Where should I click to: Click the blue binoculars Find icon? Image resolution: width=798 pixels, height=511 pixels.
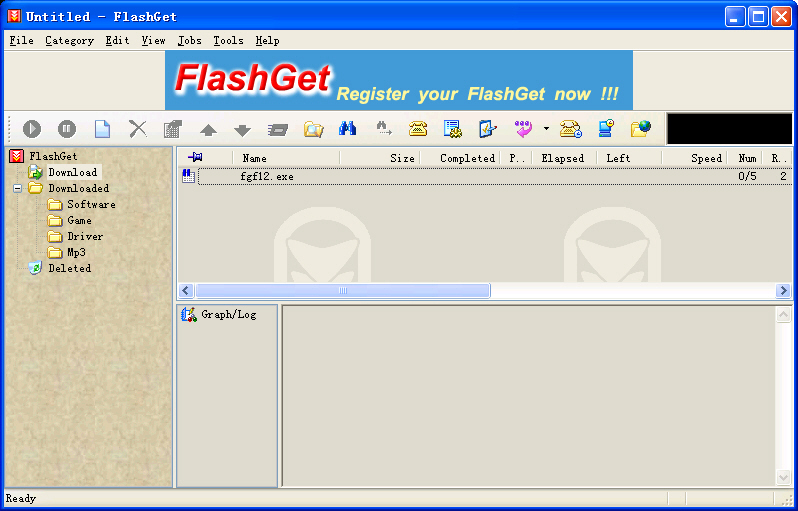click(348, 129)
